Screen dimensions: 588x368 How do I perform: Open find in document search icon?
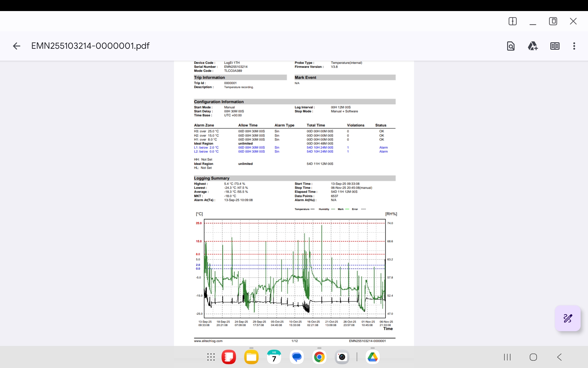pos(511,46)
